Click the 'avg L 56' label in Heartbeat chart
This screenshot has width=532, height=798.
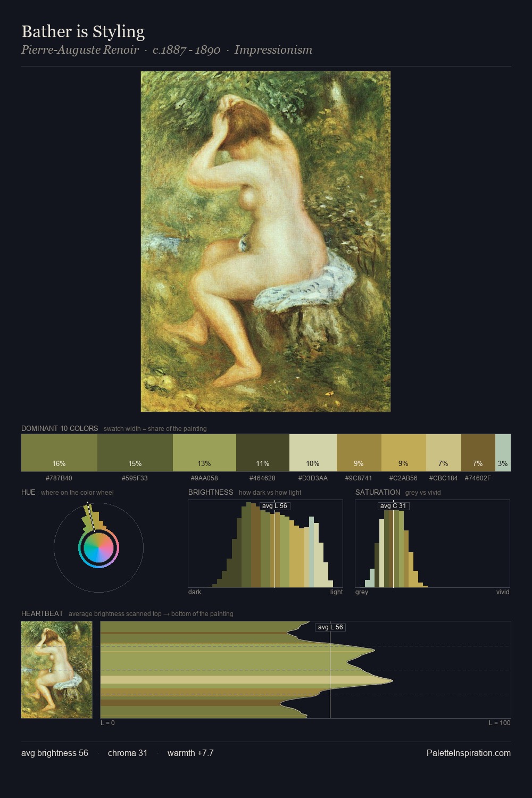pos(330,627)
